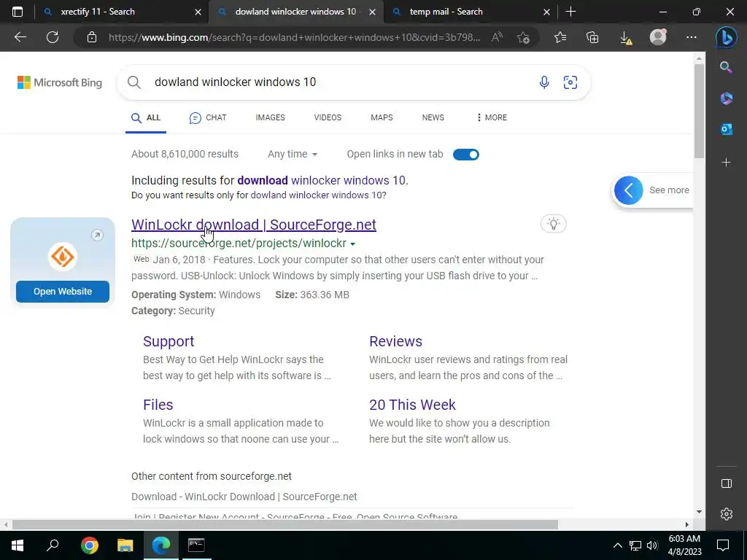Open the tab actions menu icon
This screenshot has width=747, height=560.
18,12
